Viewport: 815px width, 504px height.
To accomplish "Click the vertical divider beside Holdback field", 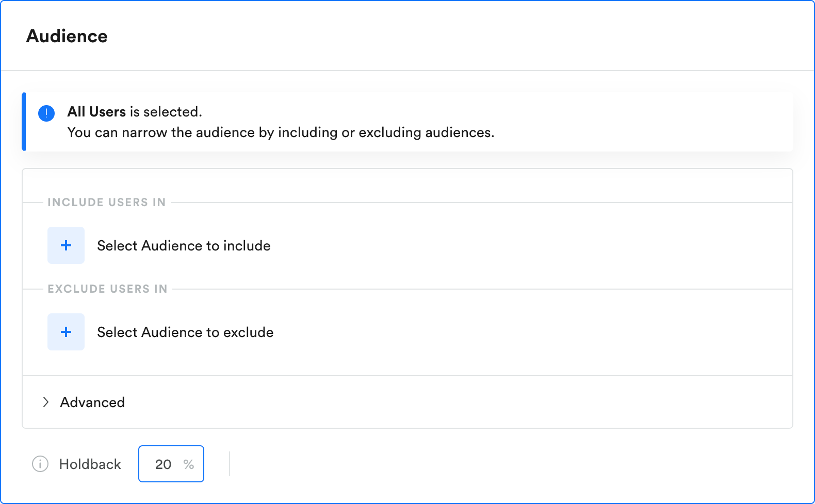I will pyautogui.click(x=230, y=464).
